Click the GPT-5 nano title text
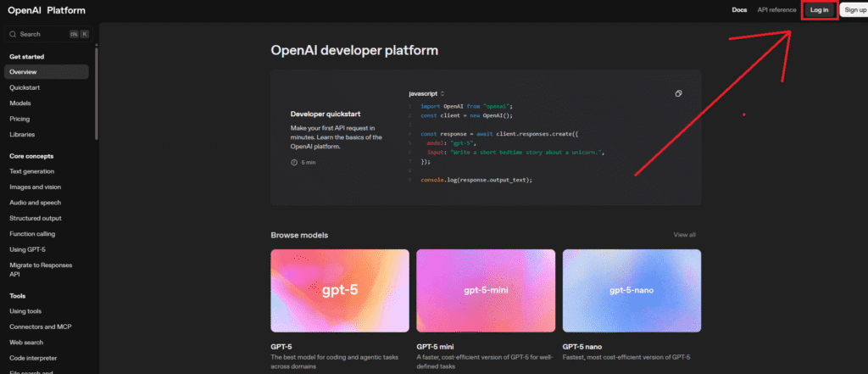Screen dimensions: 868x374 click(x=581, y=347)
